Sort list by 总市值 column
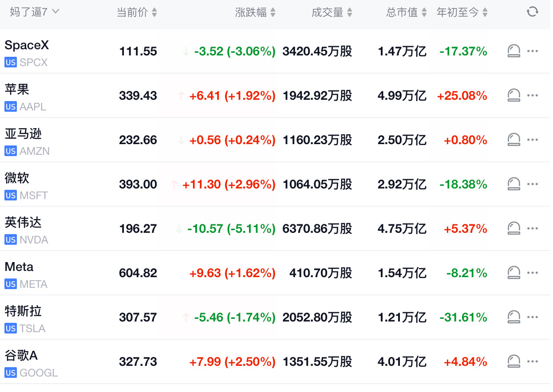The image size is (553, 392). [x=407, y=12]
